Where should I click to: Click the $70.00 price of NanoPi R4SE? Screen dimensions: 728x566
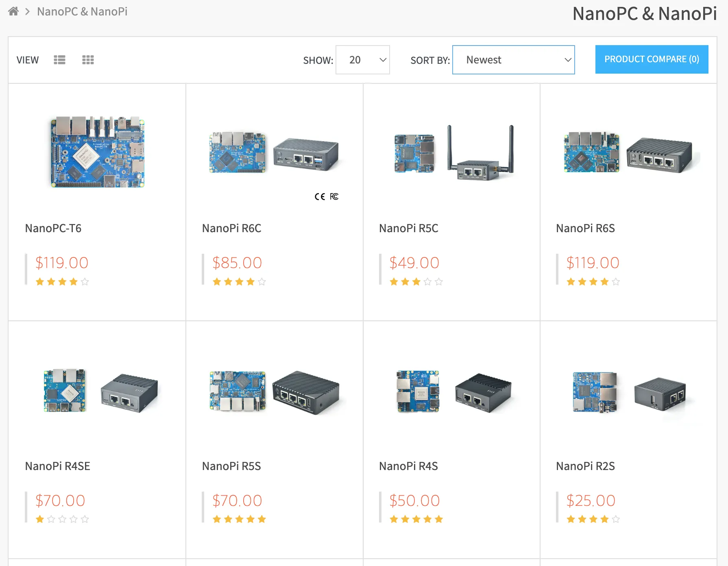[60, 501]
